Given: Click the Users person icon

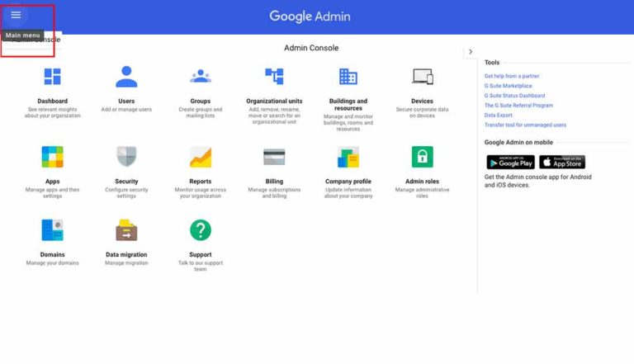Looking at the screenshot, I should 126,77.
